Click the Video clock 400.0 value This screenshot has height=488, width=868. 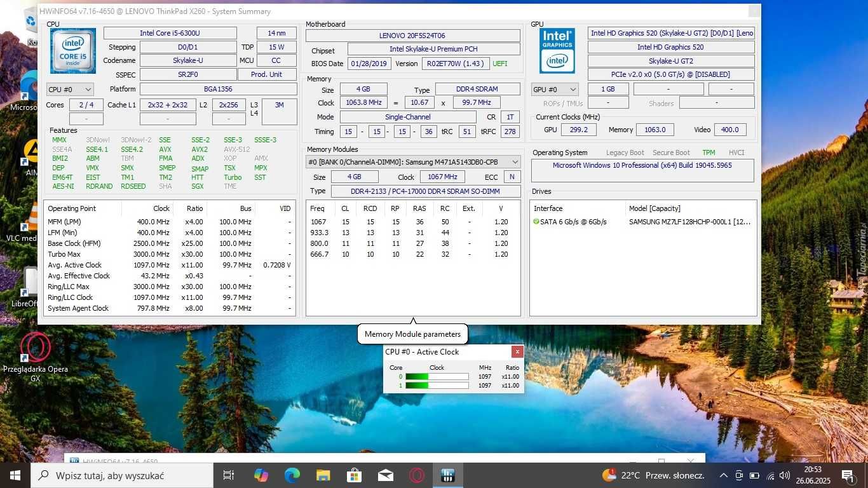(730, 130)
